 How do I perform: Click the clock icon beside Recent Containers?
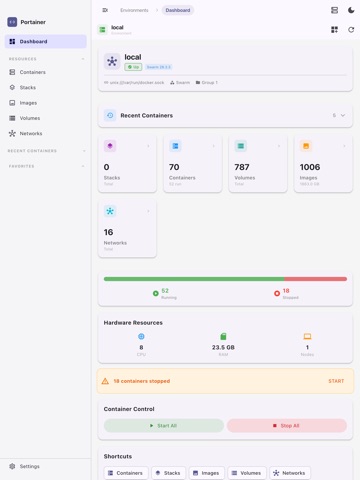tap(110, 115)
